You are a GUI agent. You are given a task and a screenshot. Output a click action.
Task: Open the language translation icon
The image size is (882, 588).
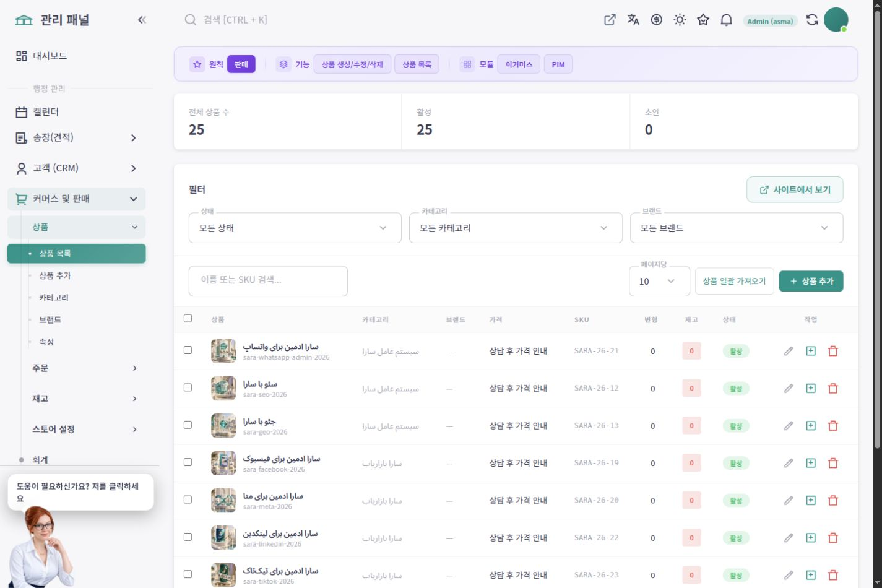tap(633, 20)
